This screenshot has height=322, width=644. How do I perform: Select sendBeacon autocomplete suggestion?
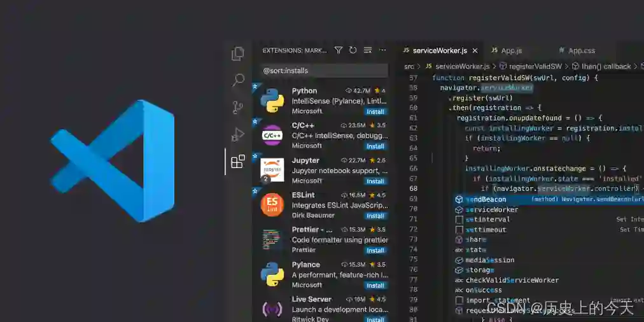point(549,199)
